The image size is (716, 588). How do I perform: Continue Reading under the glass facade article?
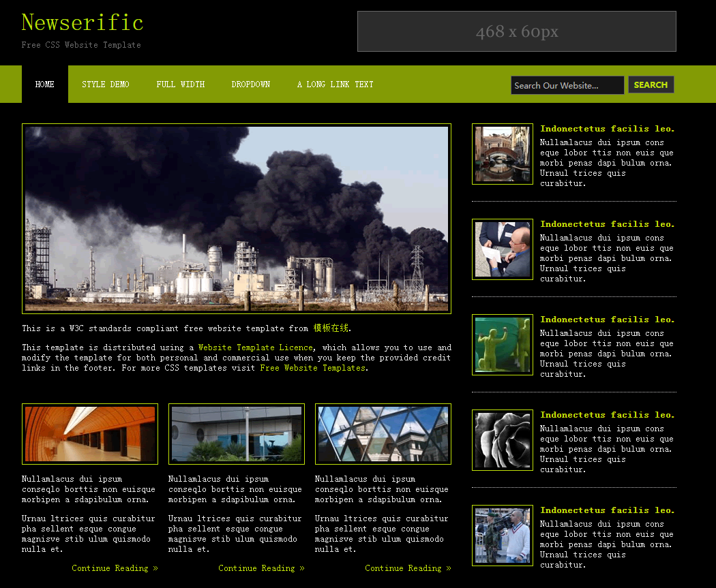coord(408,568)
